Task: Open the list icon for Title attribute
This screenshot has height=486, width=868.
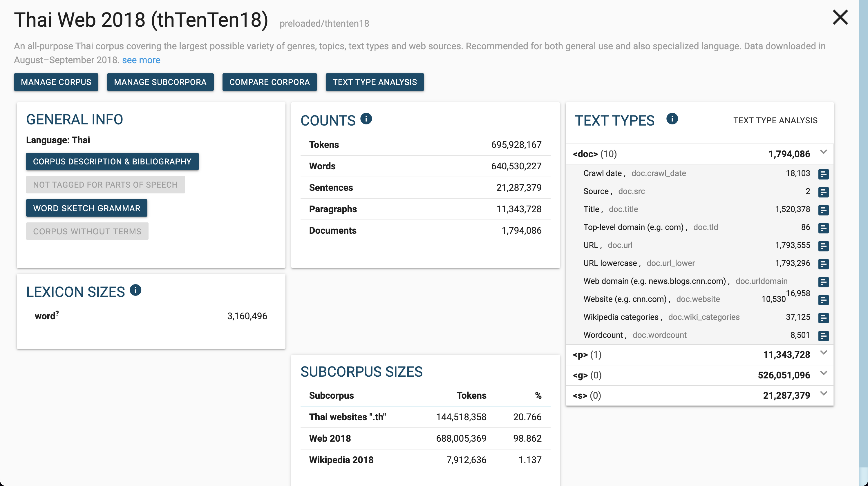Action: (823, 210)
